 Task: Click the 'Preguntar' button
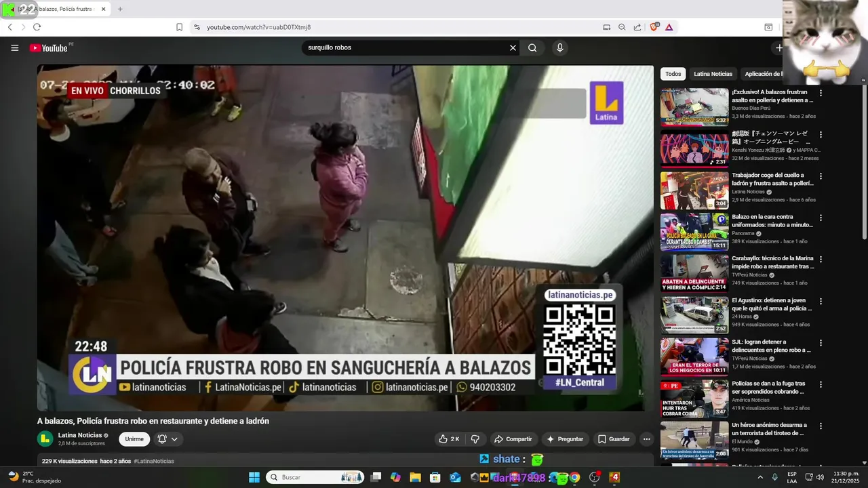pos(565,439)
